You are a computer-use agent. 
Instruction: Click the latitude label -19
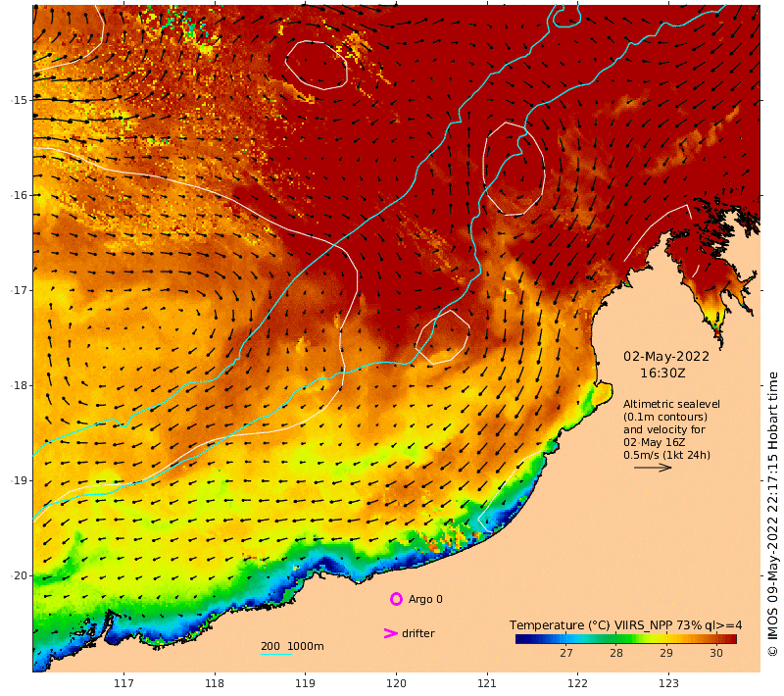click(20, 480)
